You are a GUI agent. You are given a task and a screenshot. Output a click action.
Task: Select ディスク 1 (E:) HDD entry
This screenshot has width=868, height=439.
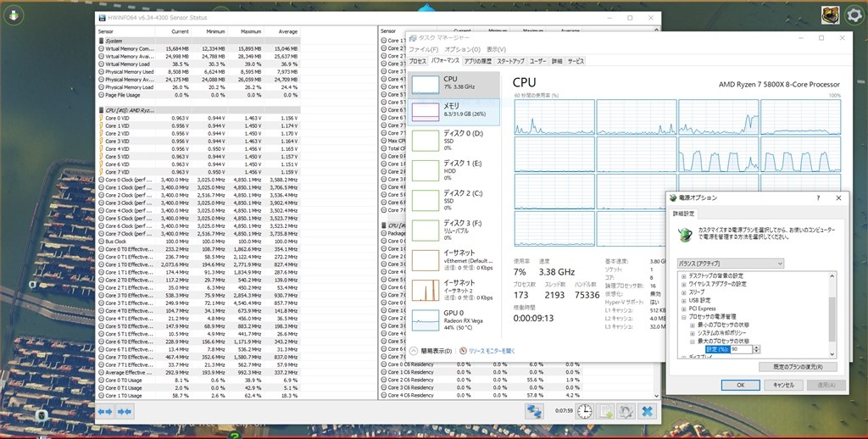[454, 170]
